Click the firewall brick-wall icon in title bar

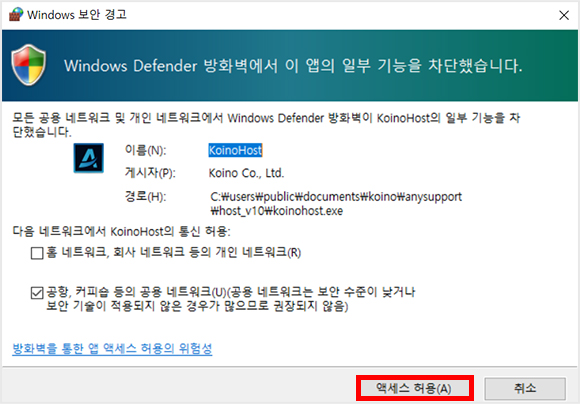16,14
